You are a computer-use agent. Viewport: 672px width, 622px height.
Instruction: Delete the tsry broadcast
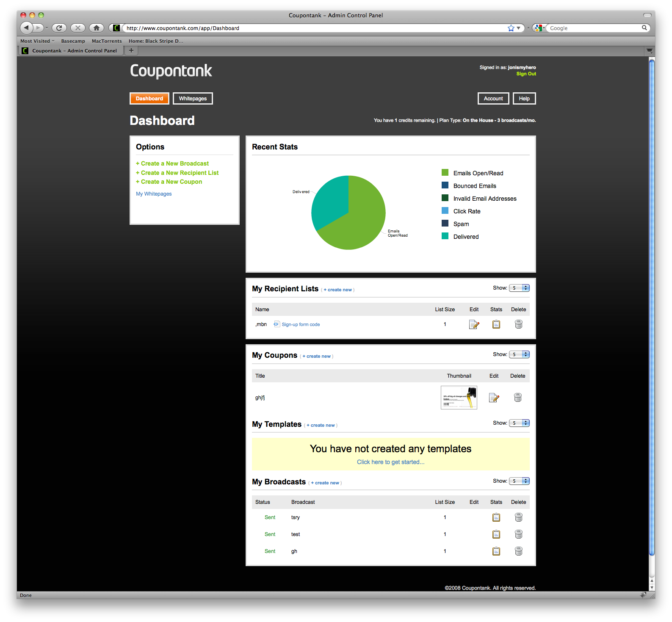tap(519, 517)
